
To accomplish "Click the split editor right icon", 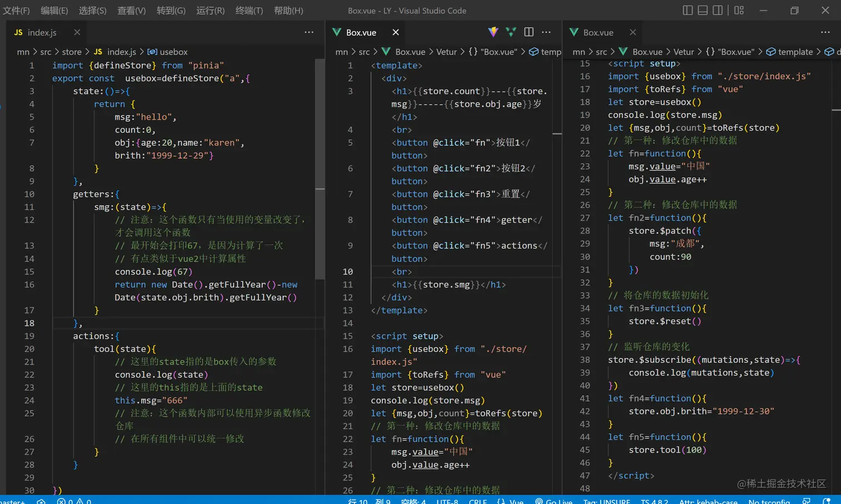I will 529,32.
